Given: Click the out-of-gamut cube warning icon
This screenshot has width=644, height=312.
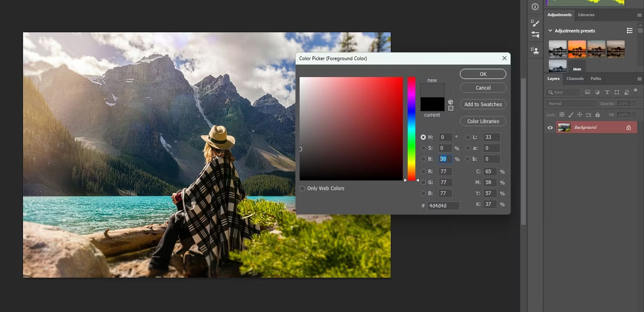Looking at the screenshot, I should click(450, 102).
